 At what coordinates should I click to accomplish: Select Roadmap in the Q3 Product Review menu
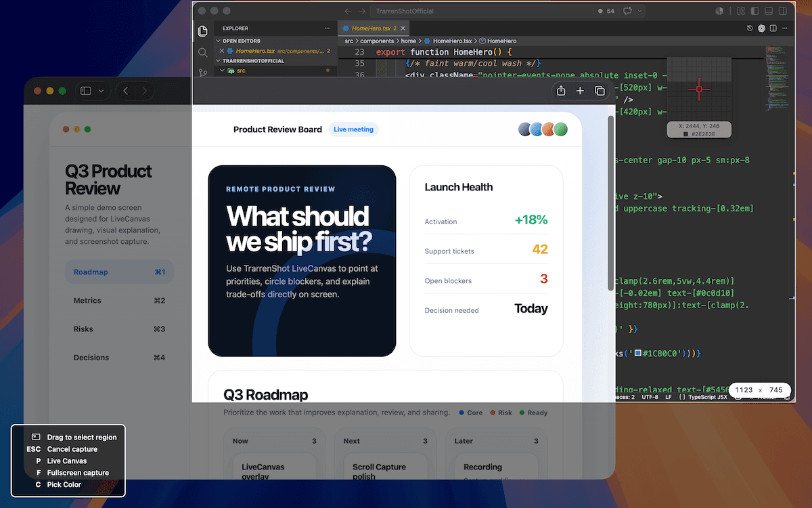119,272
